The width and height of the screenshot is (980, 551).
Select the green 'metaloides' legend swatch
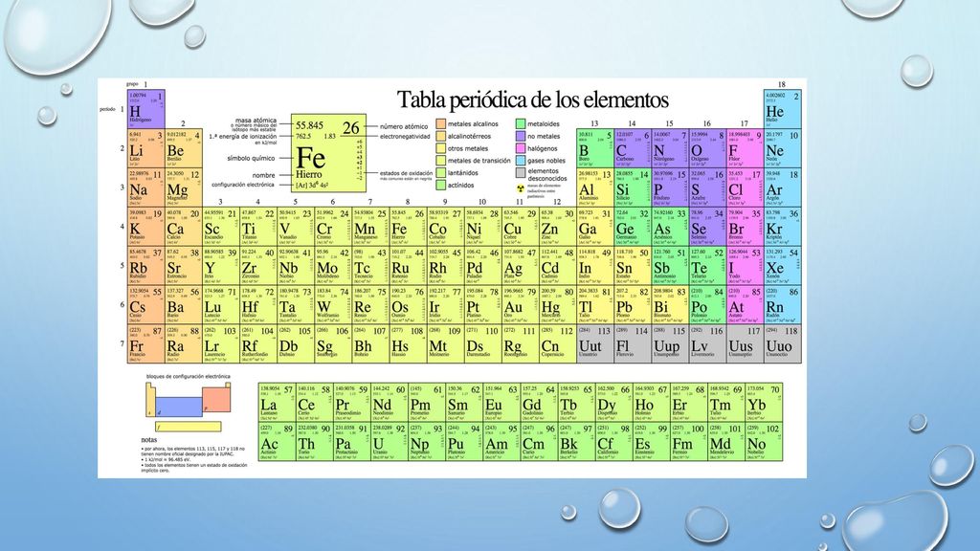[521, 123]
